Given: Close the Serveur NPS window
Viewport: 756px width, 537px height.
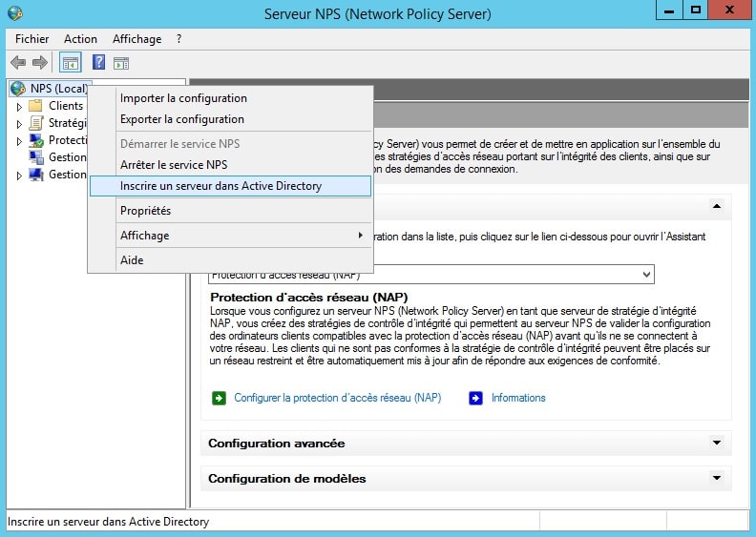Looking at the screenshot, I should click(x=729, y=10).
